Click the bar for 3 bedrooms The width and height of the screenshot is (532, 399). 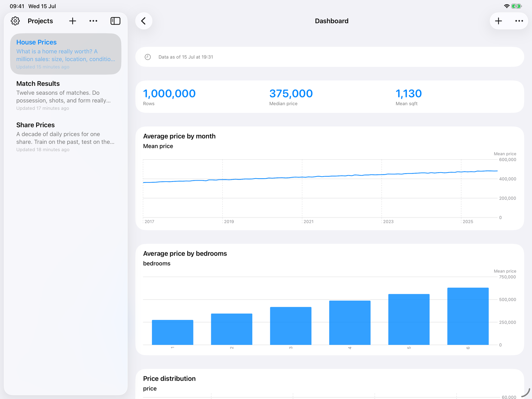291,326
